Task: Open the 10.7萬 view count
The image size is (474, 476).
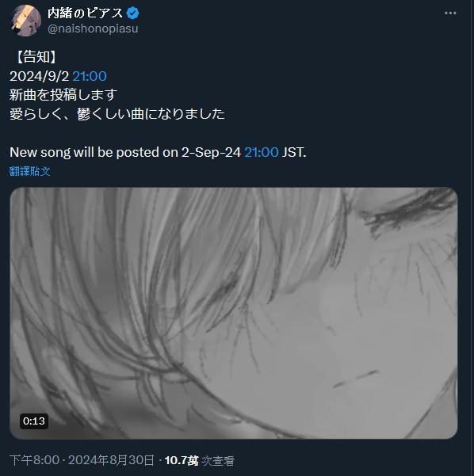Action: point(182,460)
